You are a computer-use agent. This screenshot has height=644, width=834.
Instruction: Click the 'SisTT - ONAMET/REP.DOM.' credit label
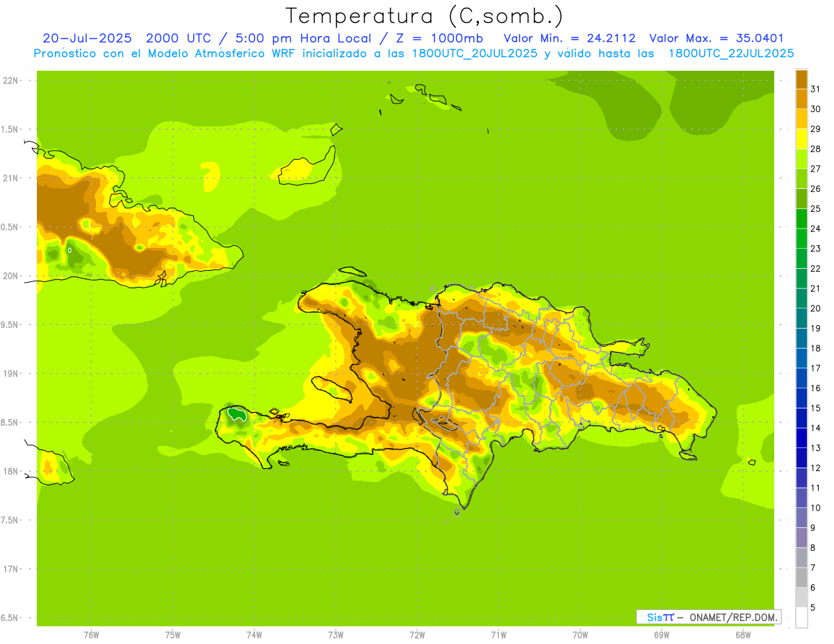708,617
